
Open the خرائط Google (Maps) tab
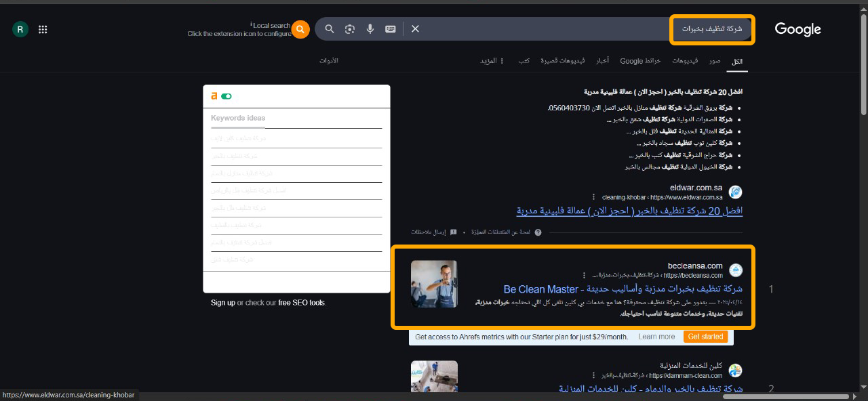click(640, 61)
